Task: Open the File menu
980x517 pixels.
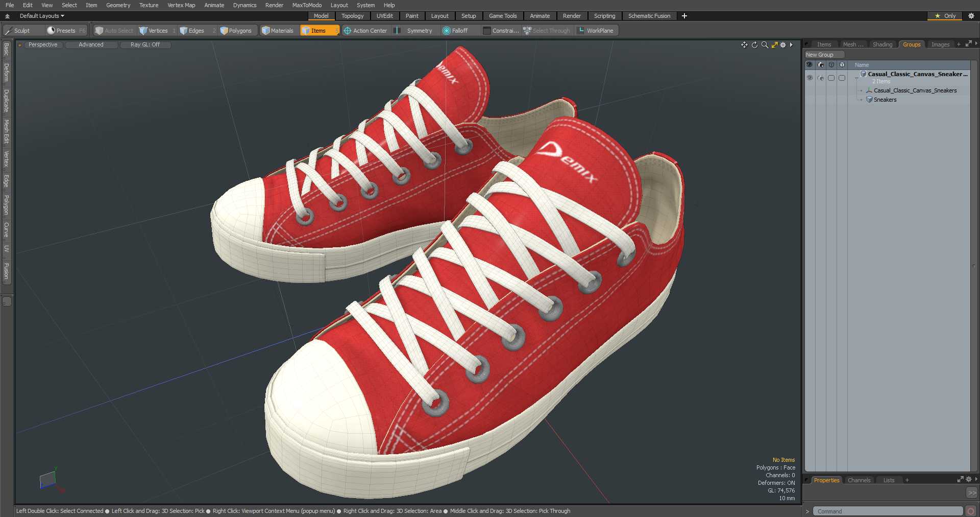Action: 10,5
